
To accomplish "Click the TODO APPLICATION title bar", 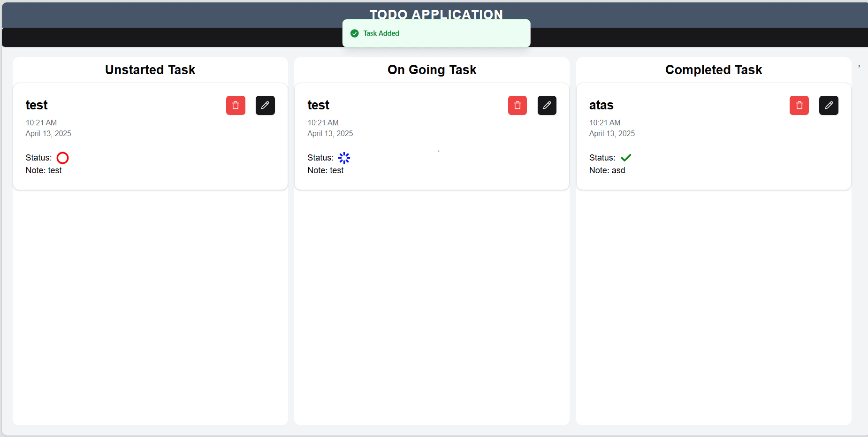I will coord(435,15).
